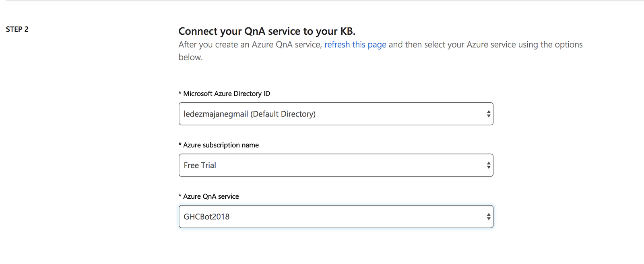Click the arrows icon on GHCBot2018 select
The height and width of the screenshot is (264, 644).
(488, 217)
